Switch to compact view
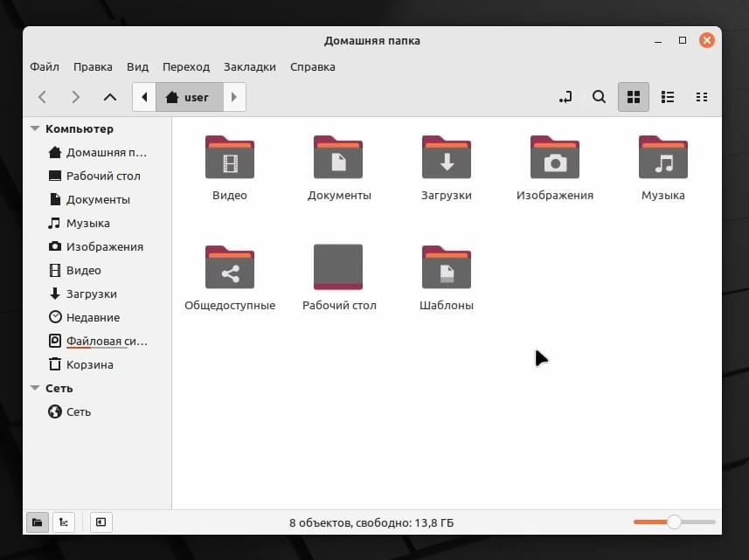Image resolution: width=749 pixels, height=560 pixels. pyautogui.click(x=702, y=97)
